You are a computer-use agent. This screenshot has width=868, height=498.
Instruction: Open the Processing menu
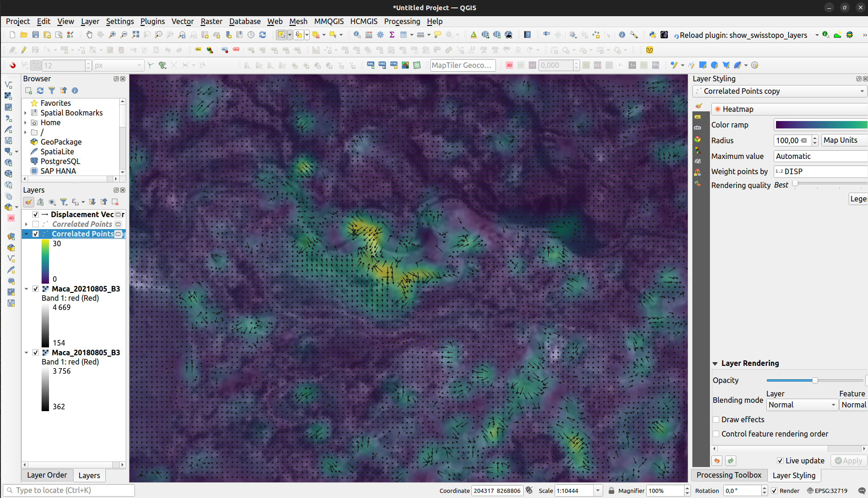click(402, 21)
